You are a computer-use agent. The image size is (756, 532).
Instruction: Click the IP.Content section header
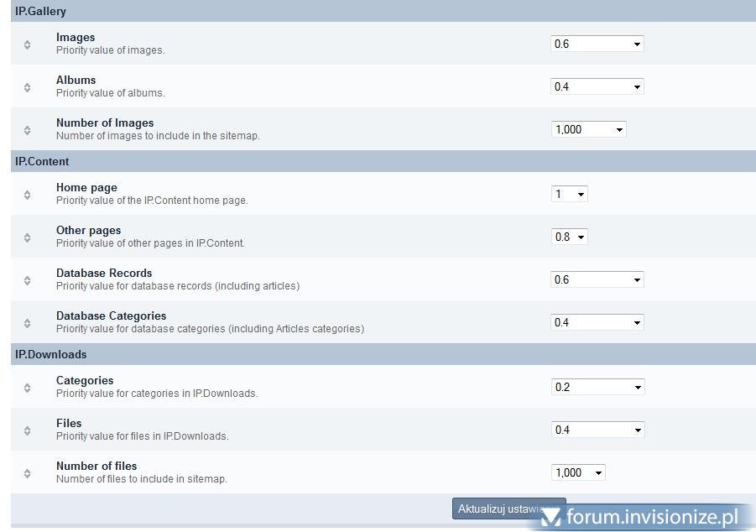(x=42, y=161)
